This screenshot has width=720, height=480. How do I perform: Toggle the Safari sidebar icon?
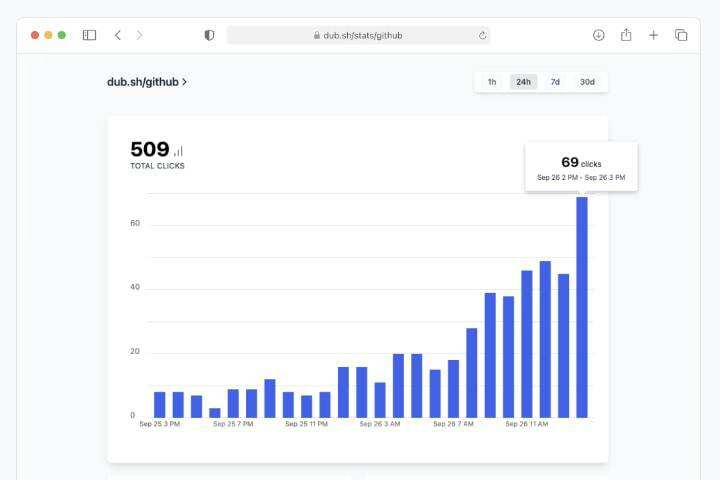coord(89,35)
